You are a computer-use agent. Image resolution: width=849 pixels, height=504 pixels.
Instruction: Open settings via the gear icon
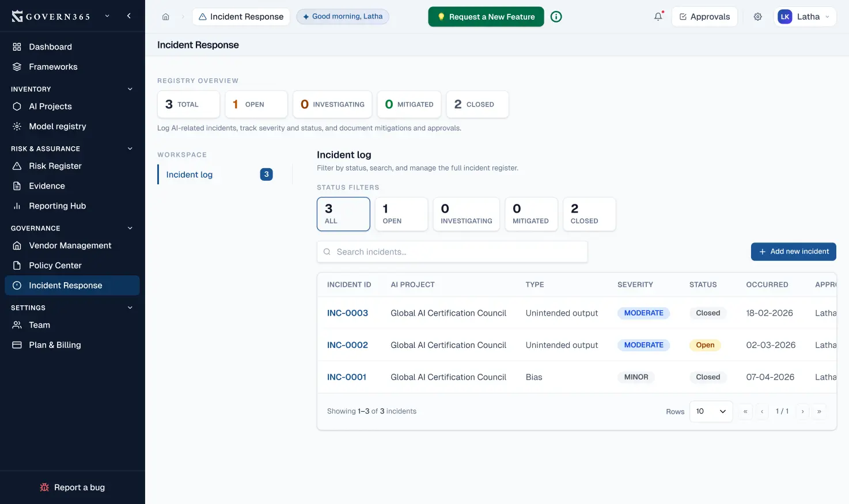coord(757,17)
